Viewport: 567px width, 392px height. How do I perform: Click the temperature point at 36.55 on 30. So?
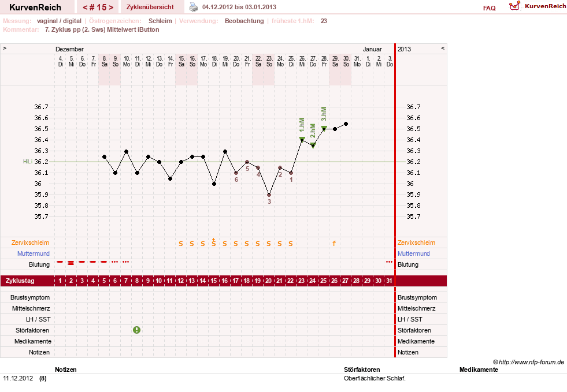(x=346, y=124)
